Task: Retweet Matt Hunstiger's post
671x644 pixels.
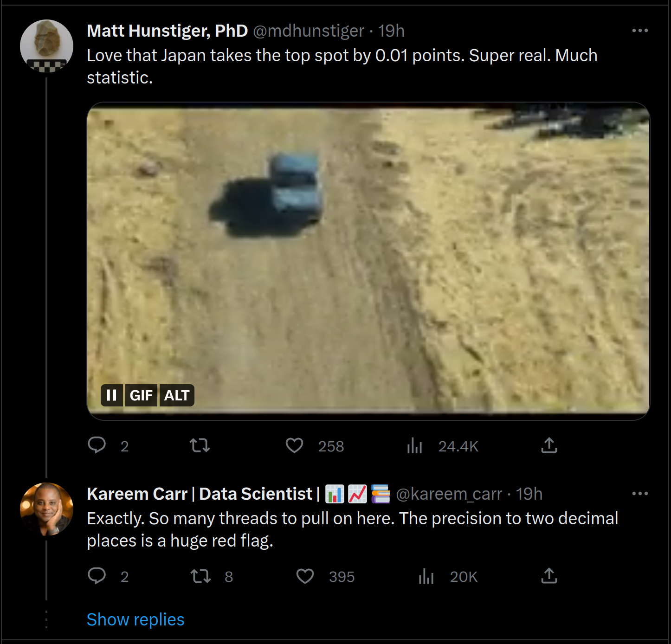Action: [x=200, y=445]
